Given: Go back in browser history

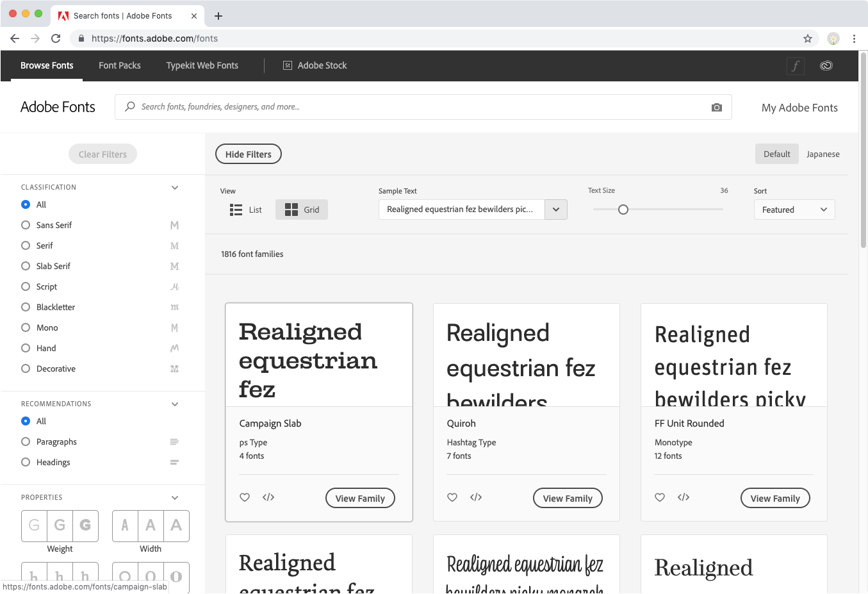Looking at the screenshot, I should [x=15, y=38].
